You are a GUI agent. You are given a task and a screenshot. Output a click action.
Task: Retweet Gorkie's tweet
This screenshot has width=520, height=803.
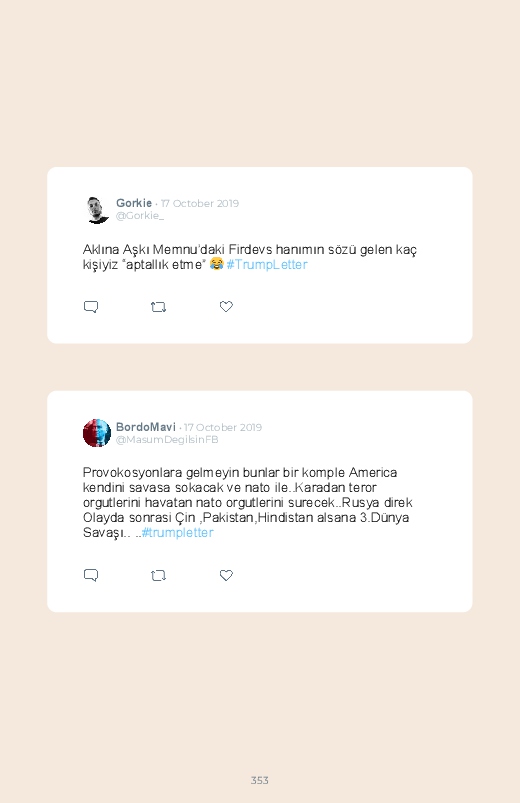coord(158,307)
